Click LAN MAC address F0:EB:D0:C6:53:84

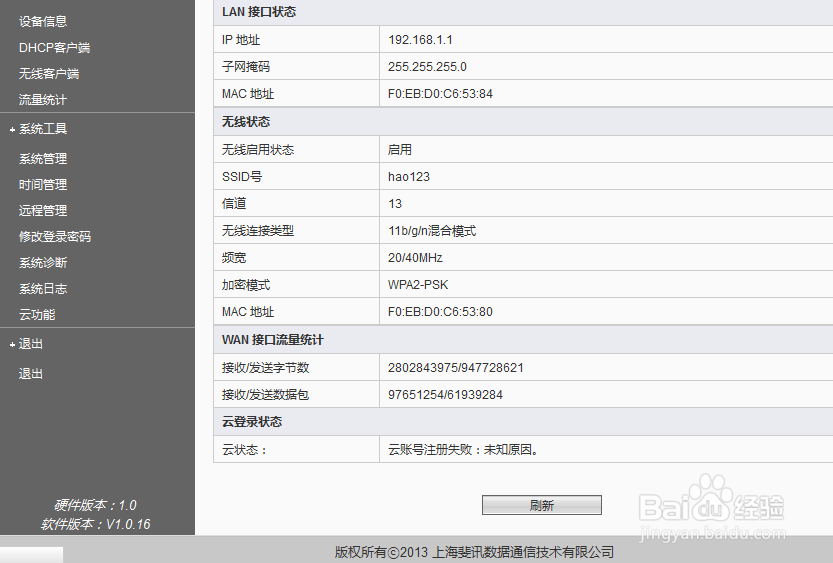pos(440,94)
